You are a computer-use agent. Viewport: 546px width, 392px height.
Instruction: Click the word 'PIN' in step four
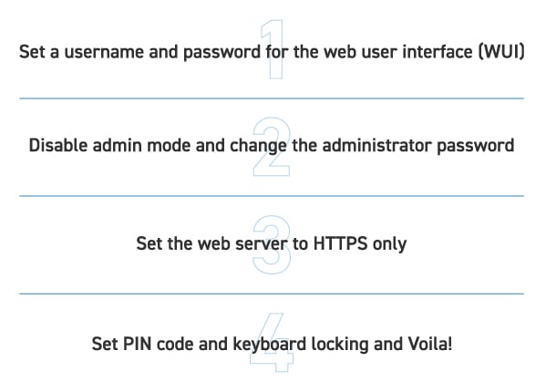click(x=137, y=344)
